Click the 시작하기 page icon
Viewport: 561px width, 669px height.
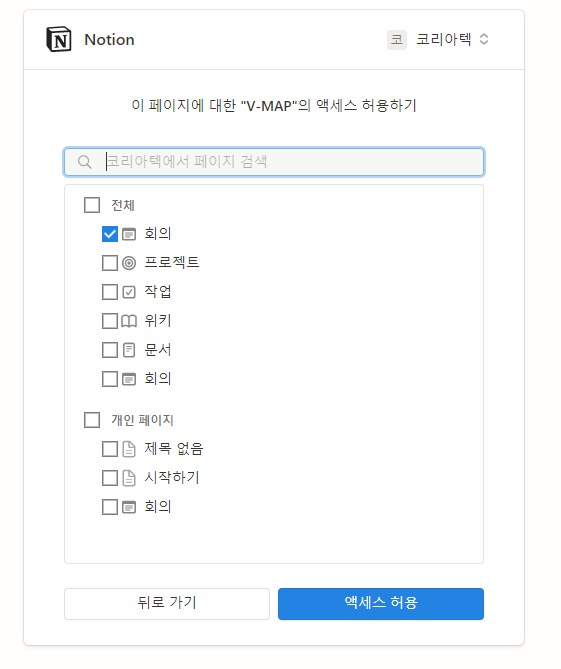click(x=129, y=478)
